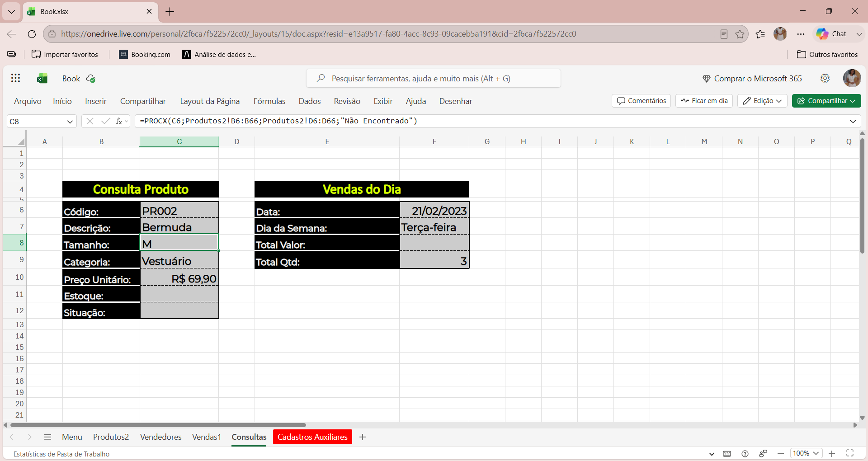Open the favorites list icon
The width and height of the screenshot is (868, 461).
pos(760,34)
